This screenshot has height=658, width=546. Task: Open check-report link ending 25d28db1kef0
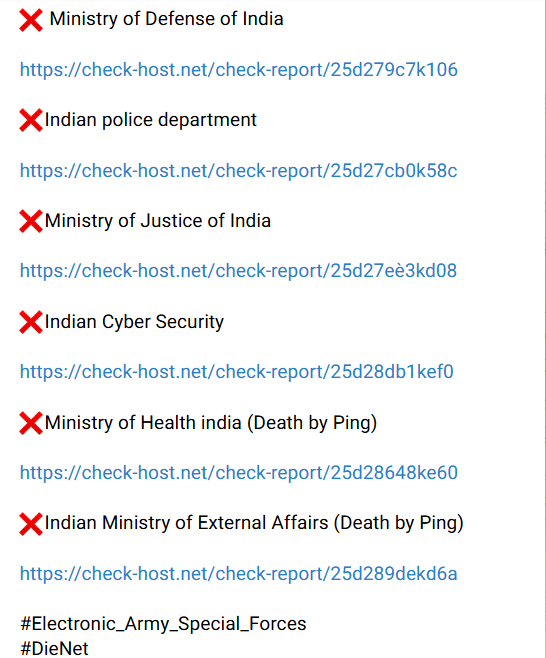[237, 372]
